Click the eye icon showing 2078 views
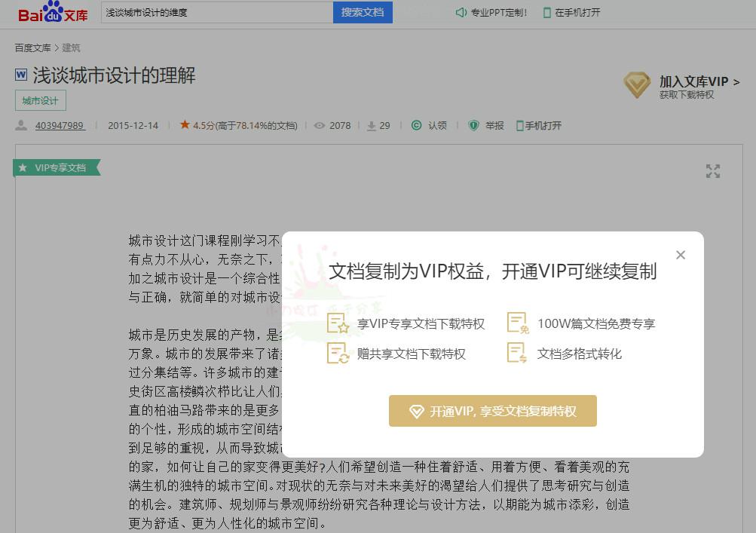The height and width of the screenshot is (533, 756). pos(320,125)
